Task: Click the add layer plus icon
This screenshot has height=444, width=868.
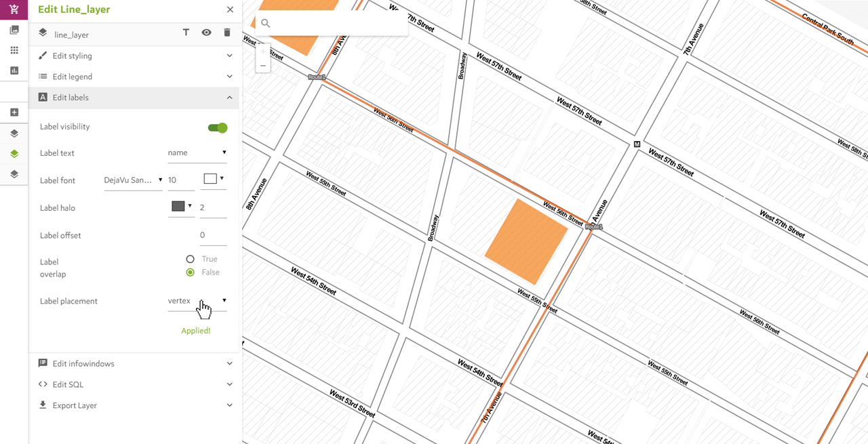Action: 14,113
